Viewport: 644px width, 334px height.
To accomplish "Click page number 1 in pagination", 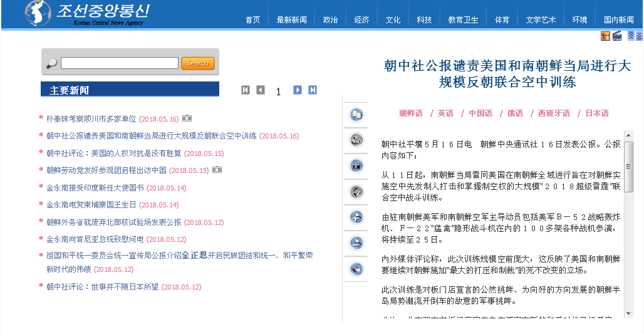I will point(279,91).
